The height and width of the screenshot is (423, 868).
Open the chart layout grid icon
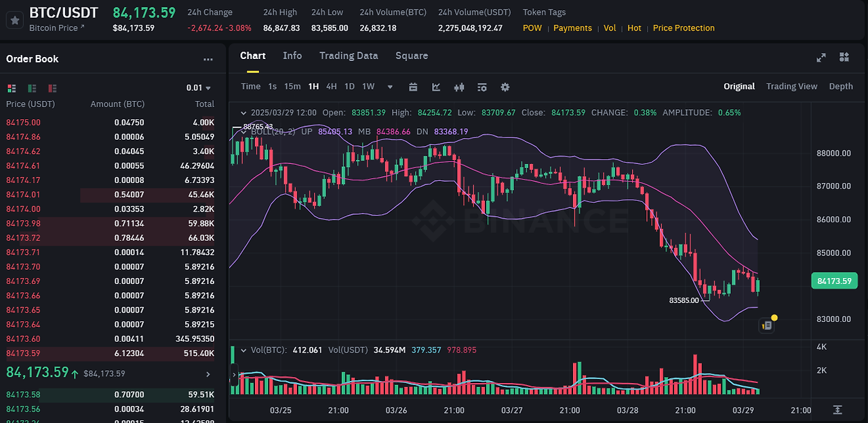point(844,57)
